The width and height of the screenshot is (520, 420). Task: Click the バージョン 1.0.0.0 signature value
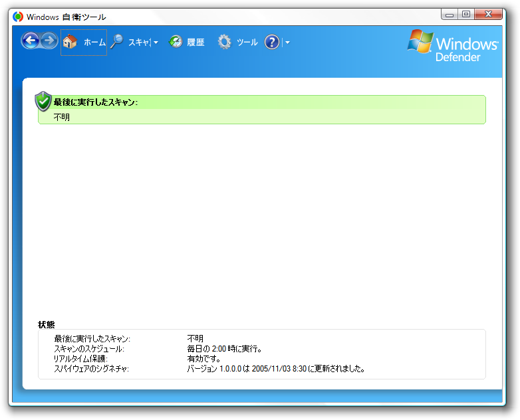276,369
